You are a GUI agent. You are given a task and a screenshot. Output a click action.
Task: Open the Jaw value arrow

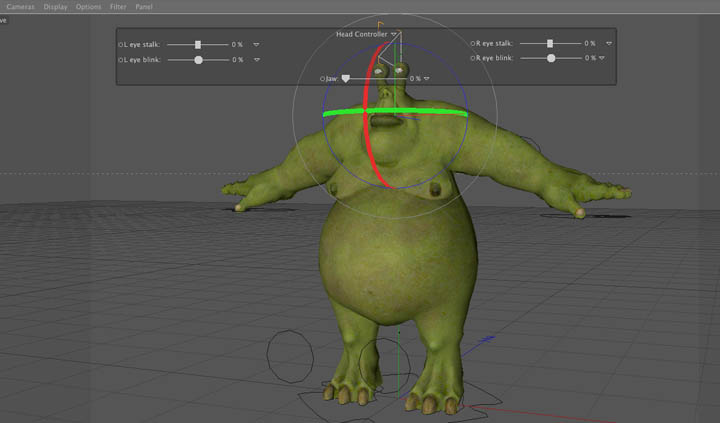pyautogui.click(x=427, y=79)
